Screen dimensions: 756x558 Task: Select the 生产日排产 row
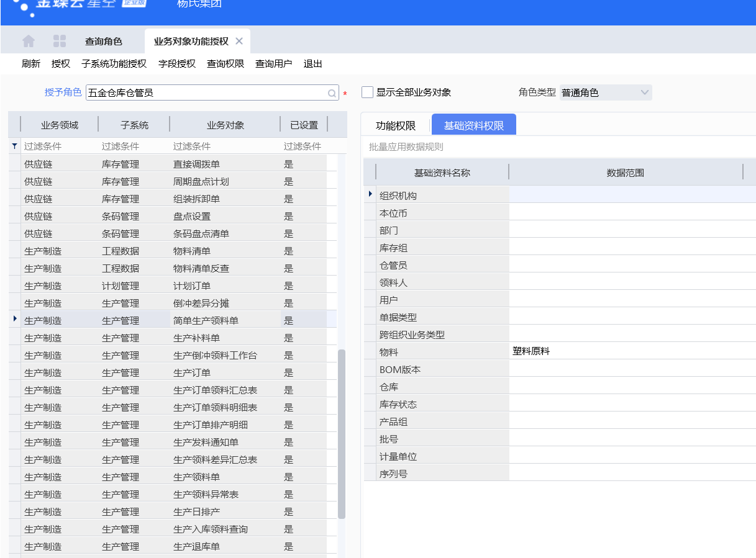(x=174, y=512)
